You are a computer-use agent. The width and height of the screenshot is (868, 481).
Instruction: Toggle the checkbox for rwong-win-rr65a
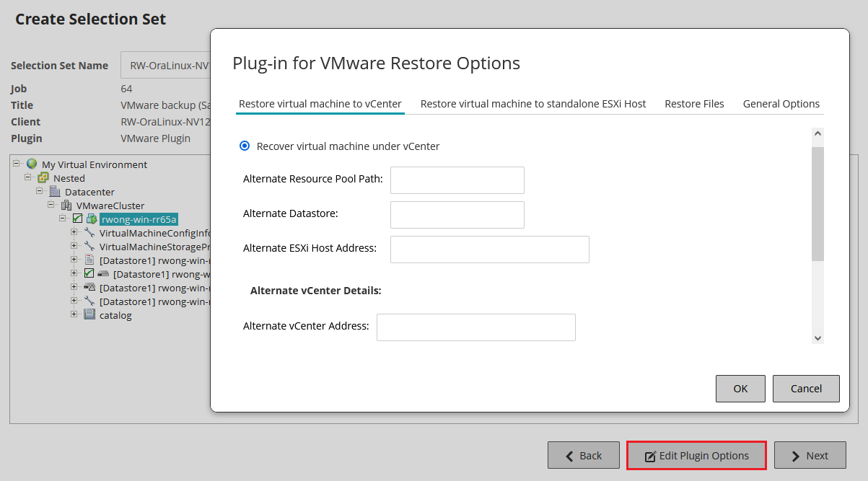click(x=78, y=219)
